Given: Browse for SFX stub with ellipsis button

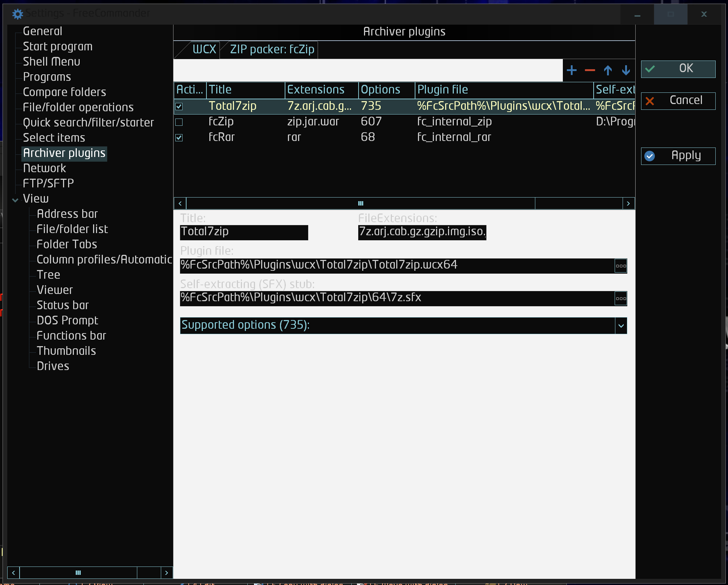Looking at the screenshot, I should pyautogui.click(x=621, y=298).
